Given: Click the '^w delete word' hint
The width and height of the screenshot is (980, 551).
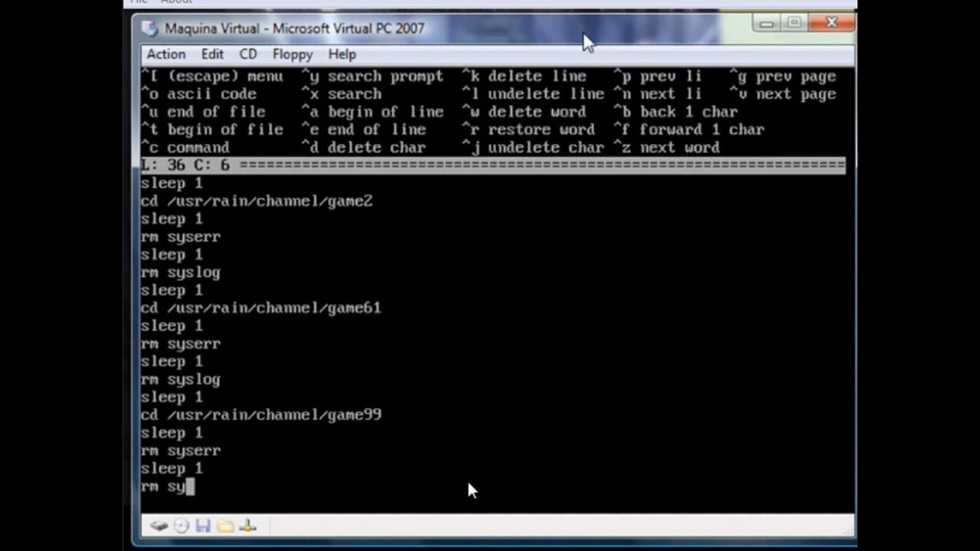Looking at the screenshot, I should point(524,112).
